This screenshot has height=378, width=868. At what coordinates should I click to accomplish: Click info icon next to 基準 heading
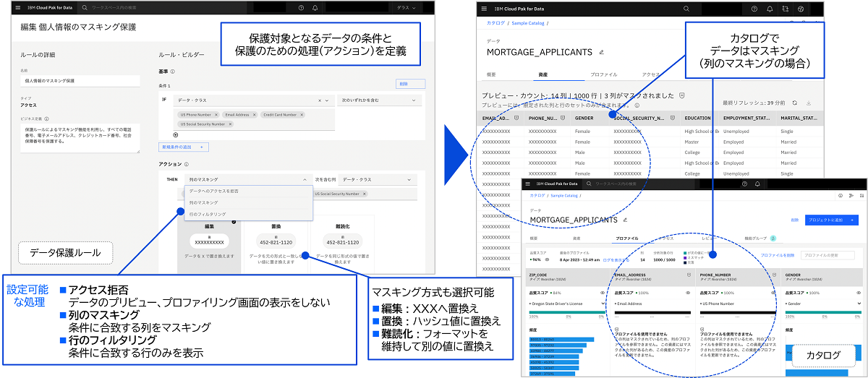(x=173, y=72)
